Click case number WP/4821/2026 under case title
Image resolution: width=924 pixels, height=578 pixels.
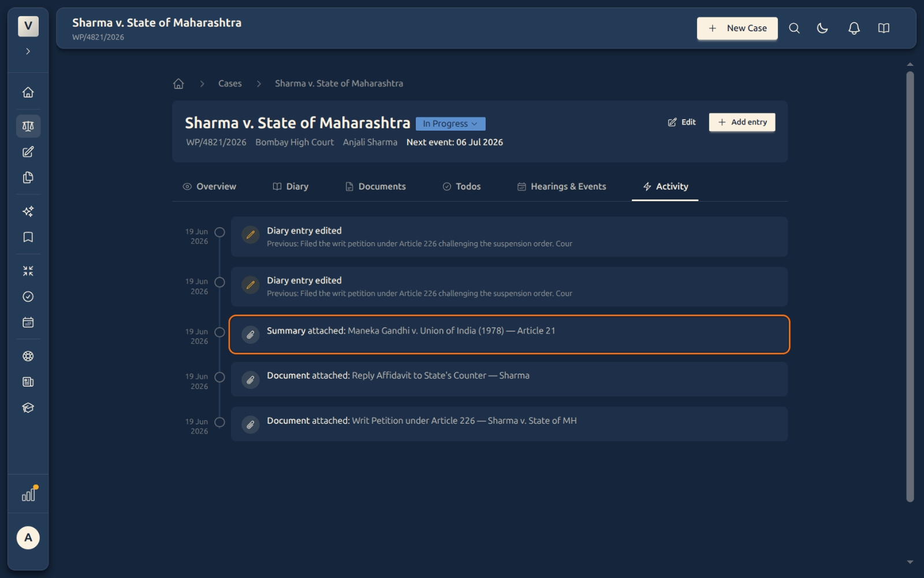216,142
